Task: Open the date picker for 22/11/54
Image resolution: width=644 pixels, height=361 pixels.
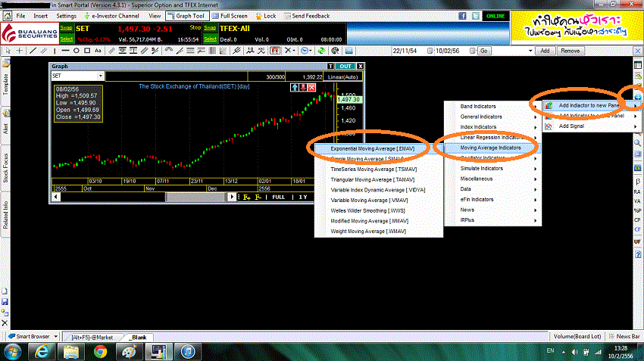Action: pos(430,51)
